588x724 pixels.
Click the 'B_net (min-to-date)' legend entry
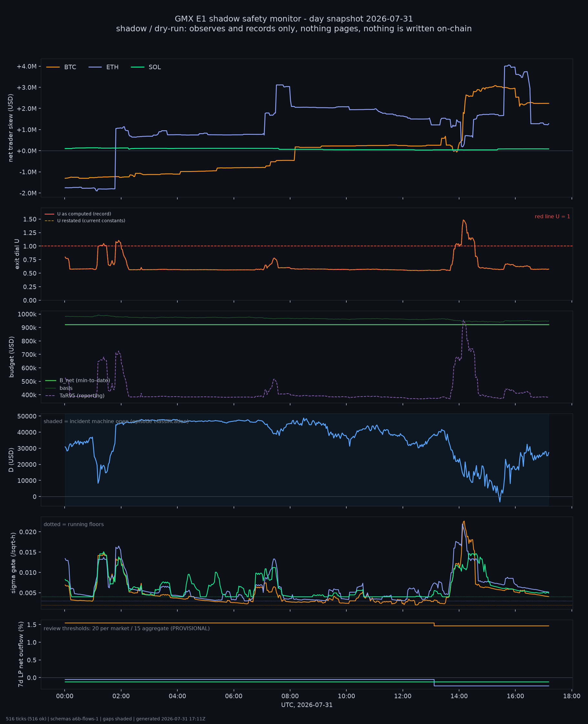click(78, 380)
